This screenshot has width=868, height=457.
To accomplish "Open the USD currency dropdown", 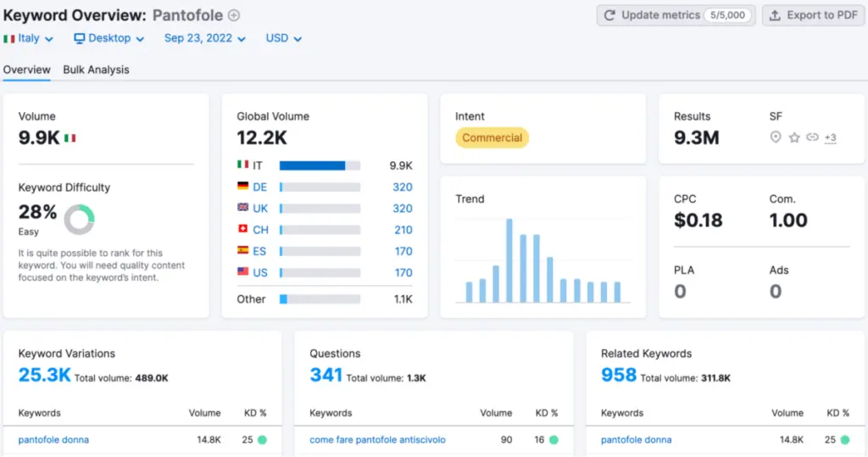I will click(x=284, y=38).
